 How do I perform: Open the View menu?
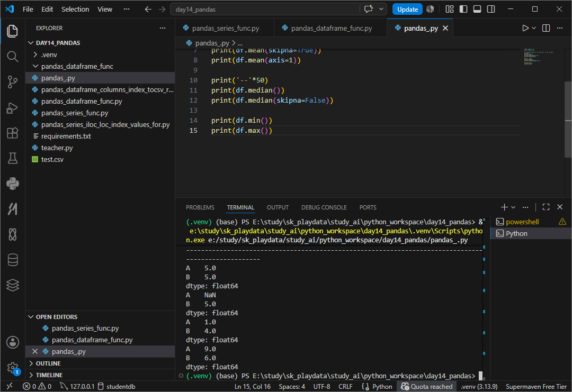coord(105,9)
